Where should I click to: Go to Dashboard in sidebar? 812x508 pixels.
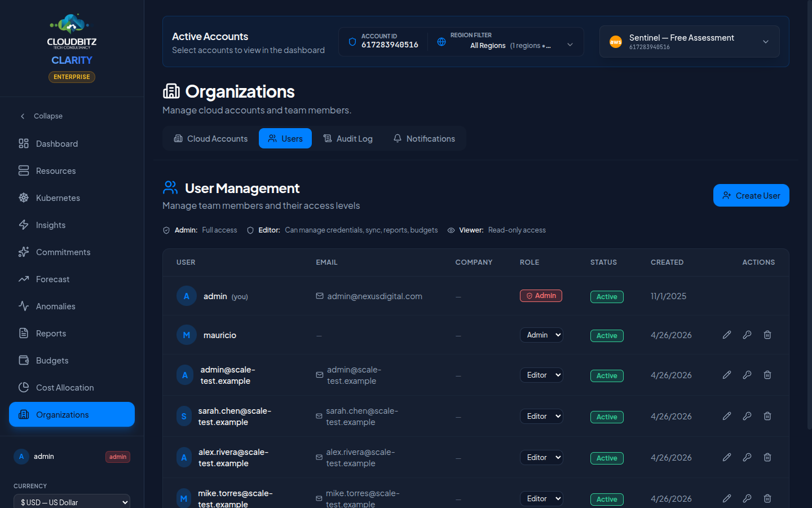(x=72, y=144)
